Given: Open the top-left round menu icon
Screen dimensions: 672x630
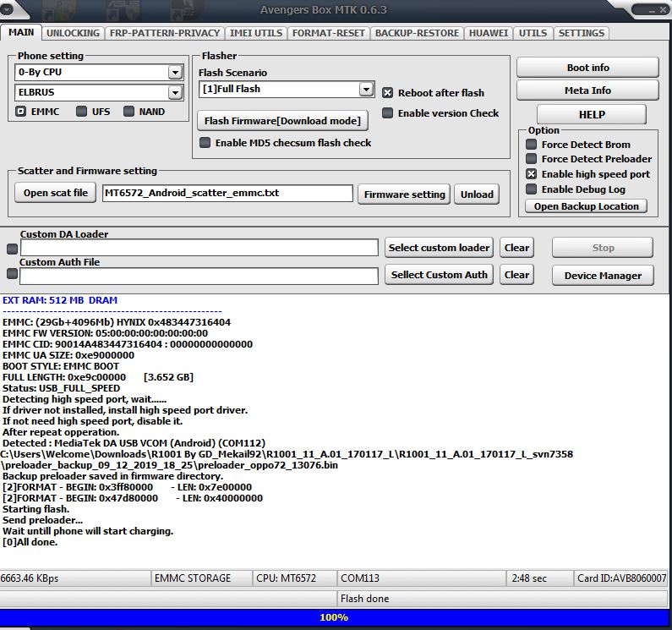Looking at the screenshot, I should 8,9.
